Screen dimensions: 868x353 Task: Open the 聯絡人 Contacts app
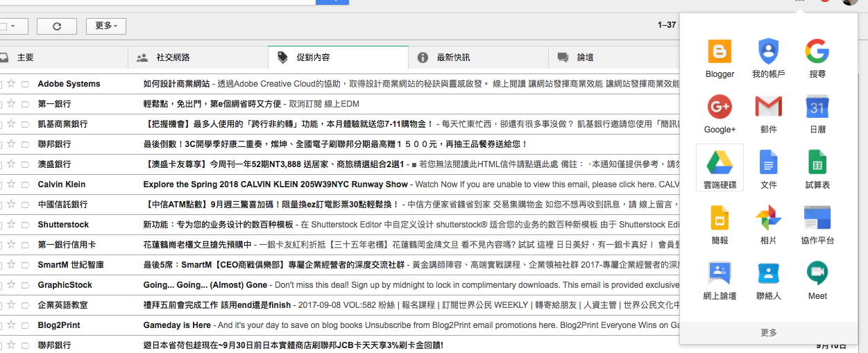tap(769, 279)
